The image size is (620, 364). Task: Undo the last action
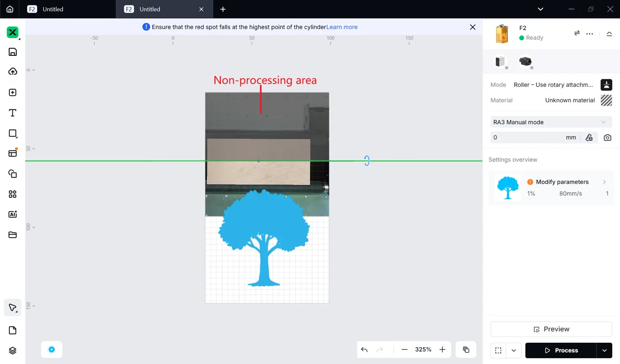click(x=364, y=349)
